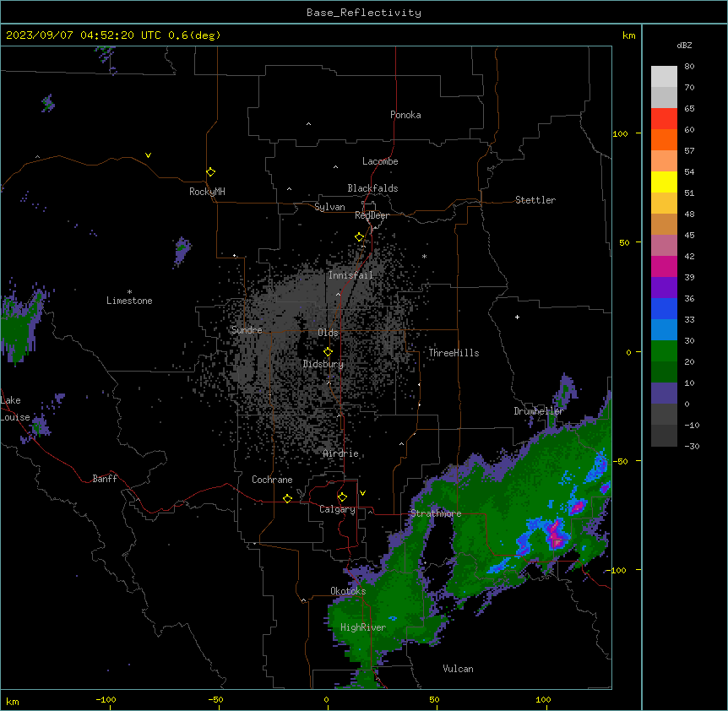Click the Calgary city label
Screen dimensions: 728x711
pyautogui.click(x=337, y=509)
